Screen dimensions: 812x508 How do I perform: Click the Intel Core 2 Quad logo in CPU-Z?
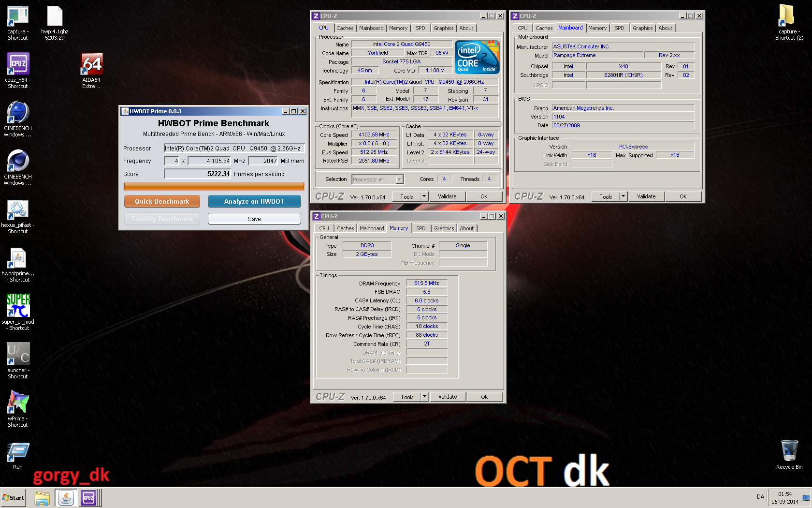[x=478, y=57]
